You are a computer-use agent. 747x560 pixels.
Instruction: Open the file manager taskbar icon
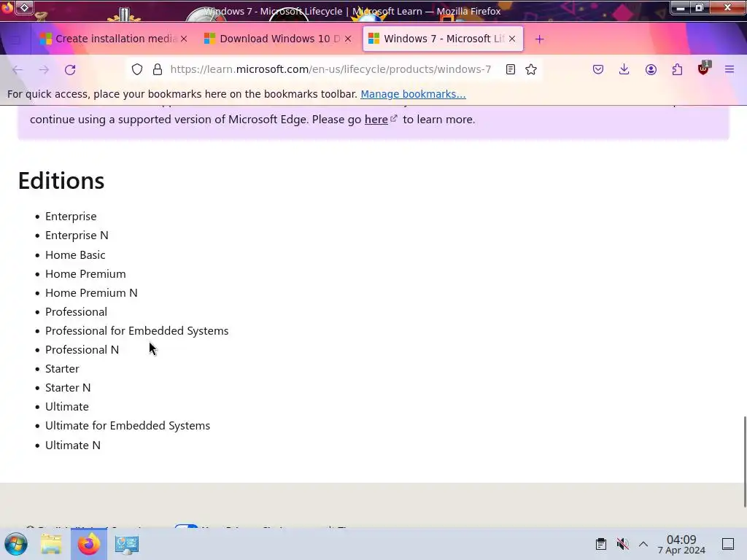click(x=51, y=544)
